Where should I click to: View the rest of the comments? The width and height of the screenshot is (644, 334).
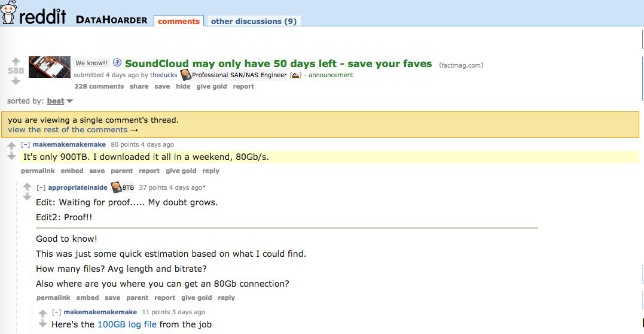[73, 129]
